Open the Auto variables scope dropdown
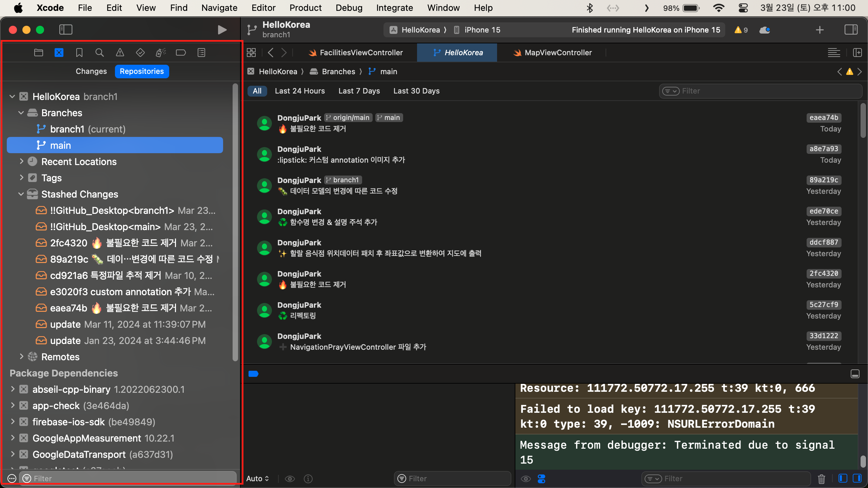The width and height of the screenshot is (868, 488). coord(258,479)
